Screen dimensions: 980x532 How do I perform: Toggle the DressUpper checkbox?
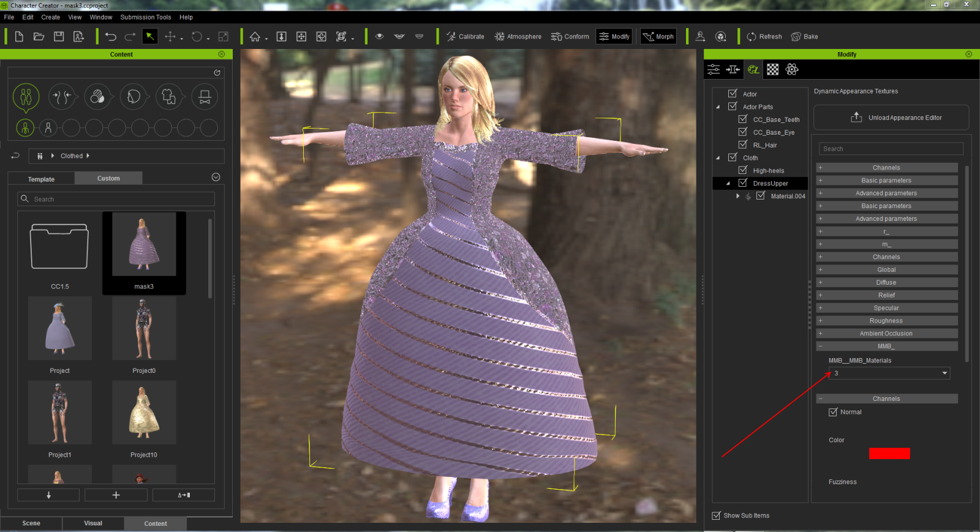(x=743, y=183)
